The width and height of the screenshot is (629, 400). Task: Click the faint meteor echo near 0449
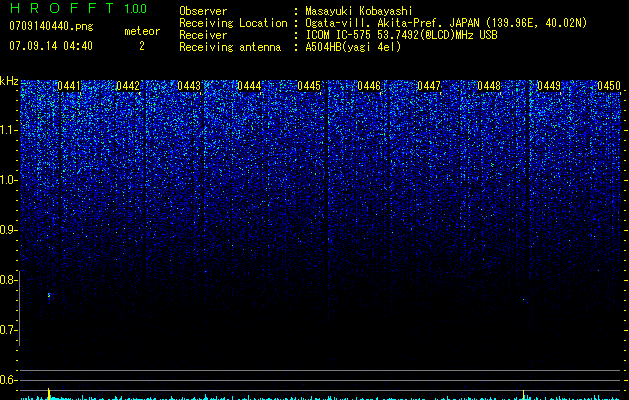[x=524, y=299]
